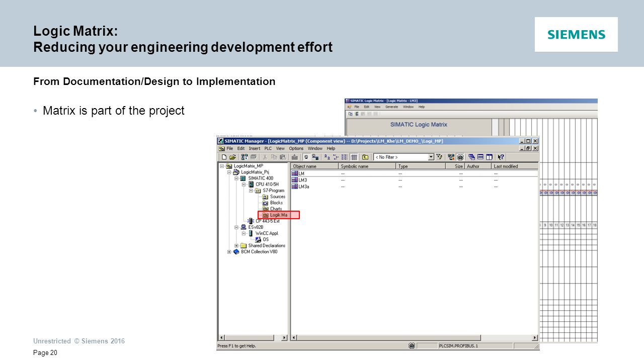This screenshot has width=644, height=362.
Task: Sort by Symbolic name column header
Action: tap(367, 166)
